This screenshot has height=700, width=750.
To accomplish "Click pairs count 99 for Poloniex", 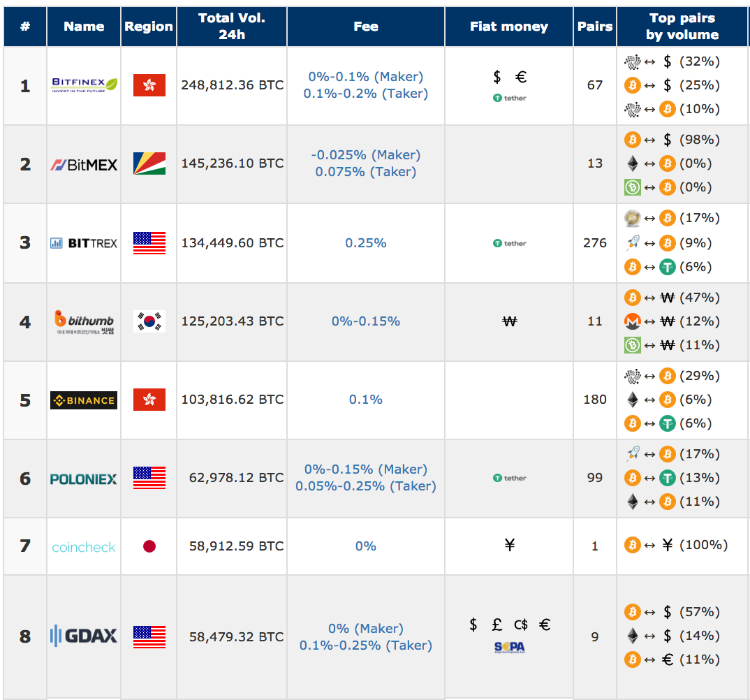I will (595, 478).
